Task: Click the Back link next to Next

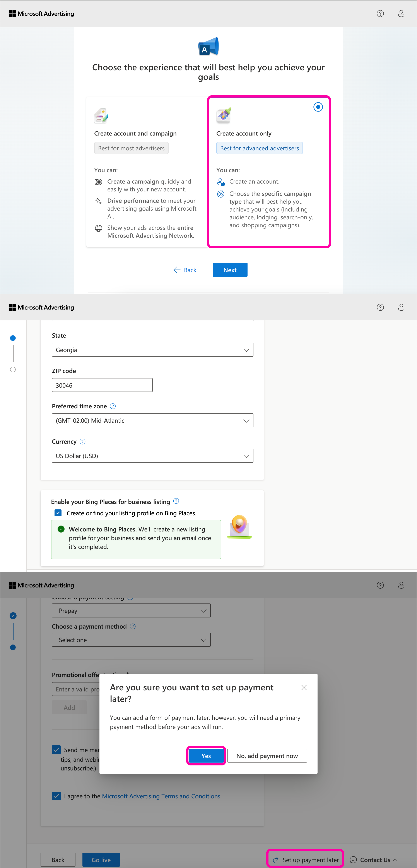Action: [185, 270]
